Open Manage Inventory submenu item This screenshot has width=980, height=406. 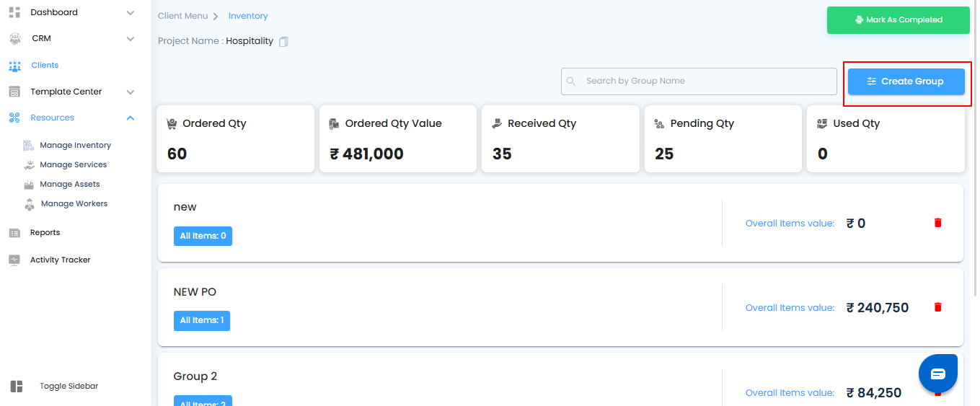[x=75, y=146]
